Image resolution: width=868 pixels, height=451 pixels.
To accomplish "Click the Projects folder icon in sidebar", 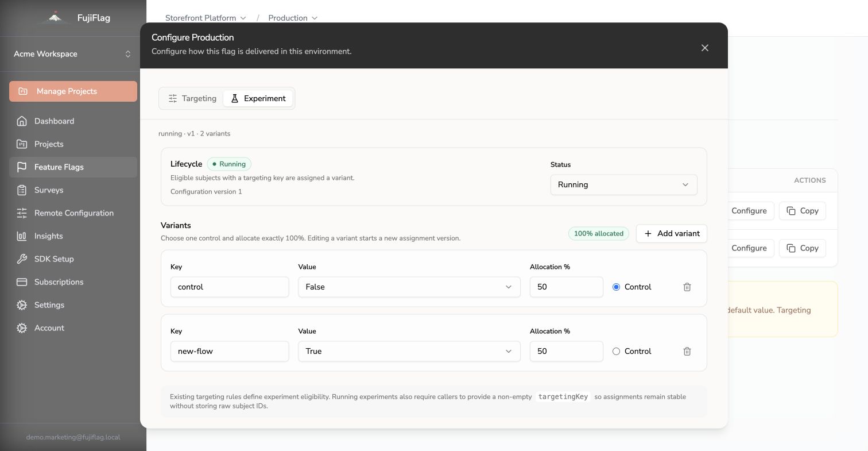I will [x=22, y=144].
